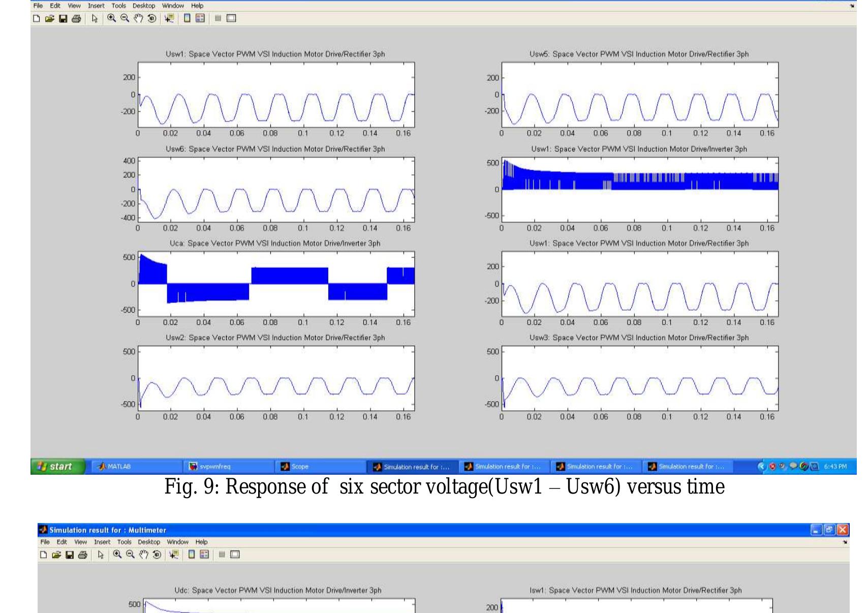Select Edit Plot arrow in Fig. 9 window
The image size is (868, 613).
pos(95,19)
